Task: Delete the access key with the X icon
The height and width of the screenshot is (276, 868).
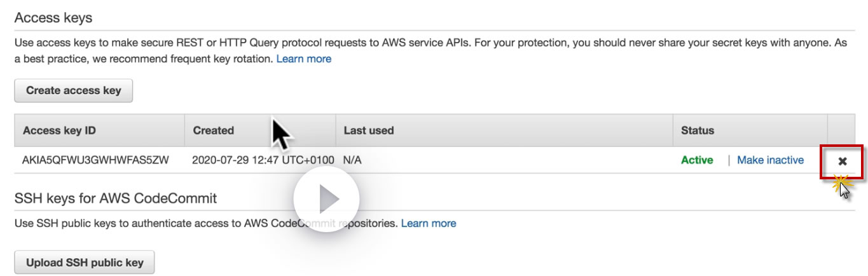Action: point(843,162)
